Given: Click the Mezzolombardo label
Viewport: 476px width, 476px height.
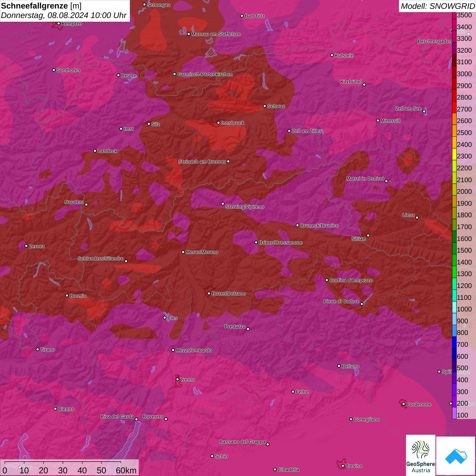Looking at the screenshot, I should [x=194, y=350].
